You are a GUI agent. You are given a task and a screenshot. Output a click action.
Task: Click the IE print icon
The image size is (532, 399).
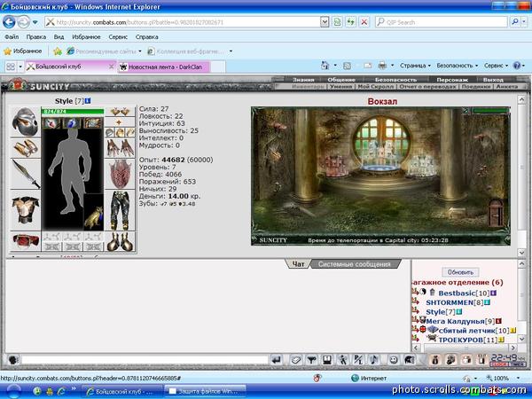[382, 65]
